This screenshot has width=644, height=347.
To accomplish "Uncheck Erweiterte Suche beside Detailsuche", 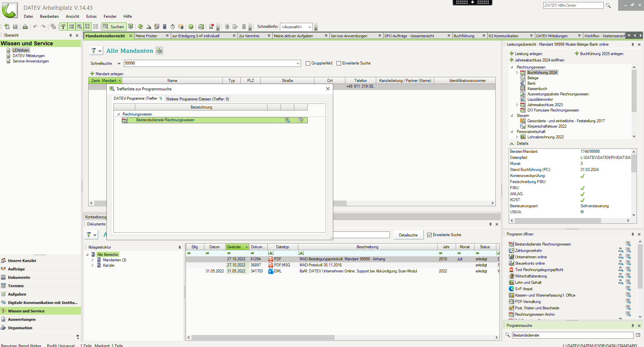I will 429,235.
